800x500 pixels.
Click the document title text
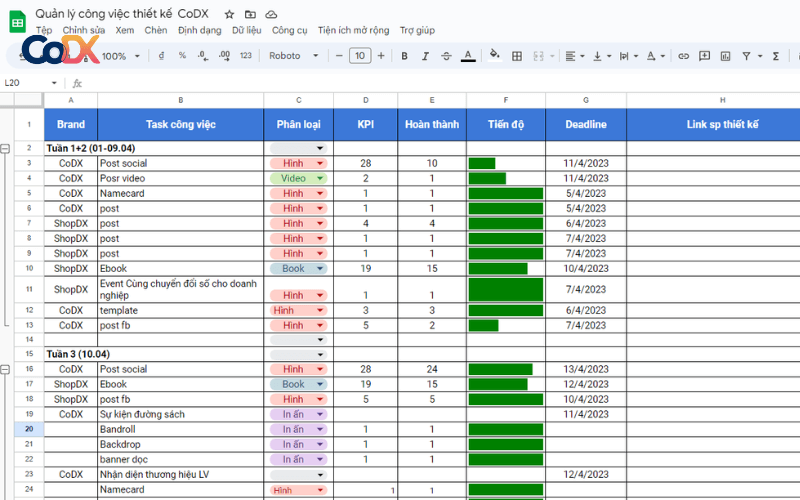pyautogui.click(x=122, y=14)
